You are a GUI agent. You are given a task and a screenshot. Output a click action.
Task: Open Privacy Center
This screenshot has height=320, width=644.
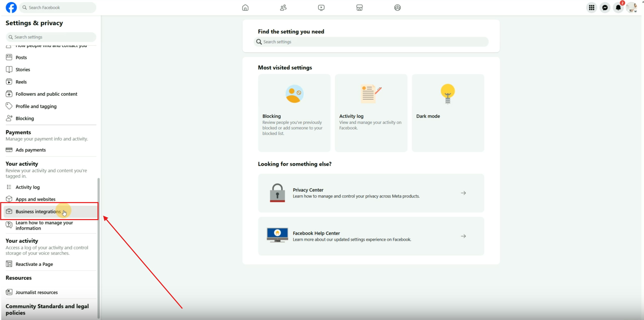371,193
